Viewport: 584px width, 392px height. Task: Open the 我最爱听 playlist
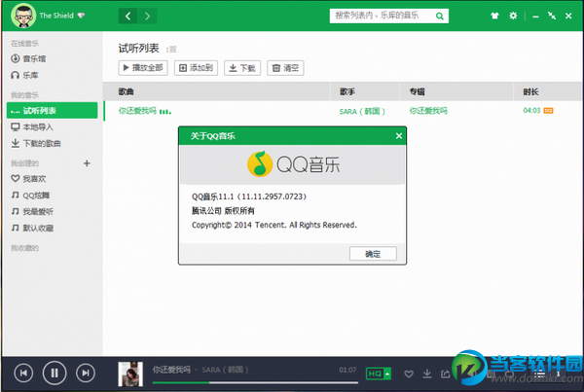pos(32,211)
